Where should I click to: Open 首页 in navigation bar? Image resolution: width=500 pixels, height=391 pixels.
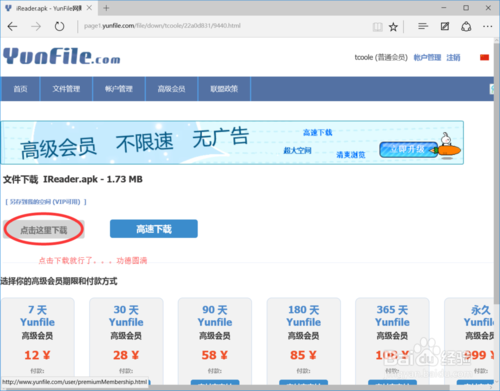pyautogui.click(x=20, y=89)
